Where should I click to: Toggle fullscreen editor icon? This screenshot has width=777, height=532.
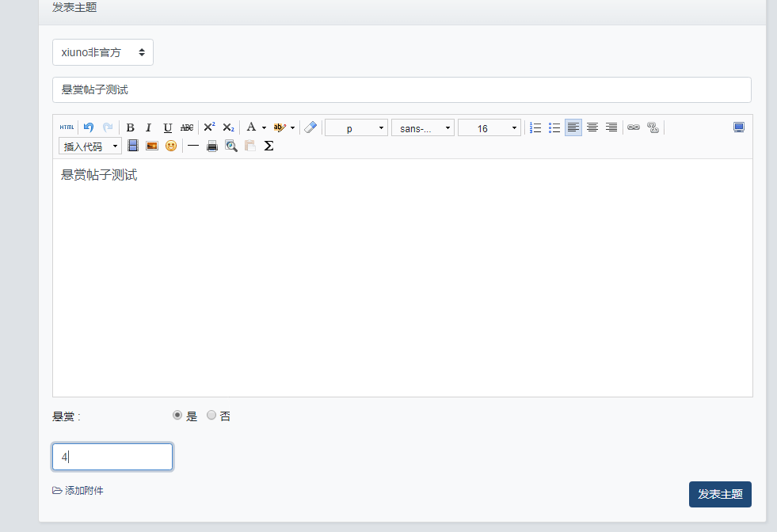739,127
